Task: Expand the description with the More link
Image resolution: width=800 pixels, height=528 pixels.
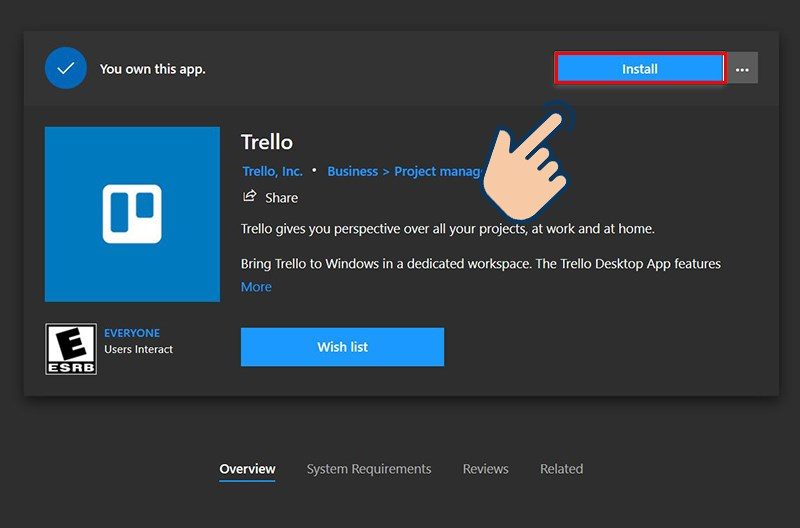Action: pyautogui.click(x=256, y=287)
